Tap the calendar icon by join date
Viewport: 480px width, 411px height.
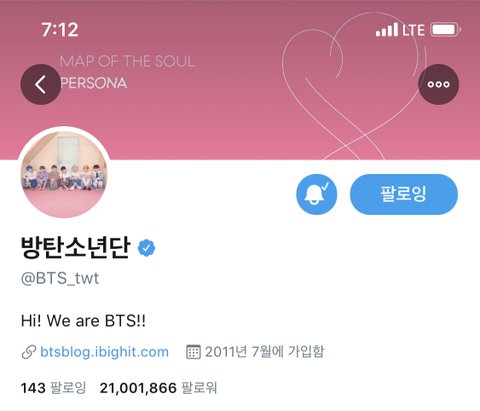pos(193,352)
